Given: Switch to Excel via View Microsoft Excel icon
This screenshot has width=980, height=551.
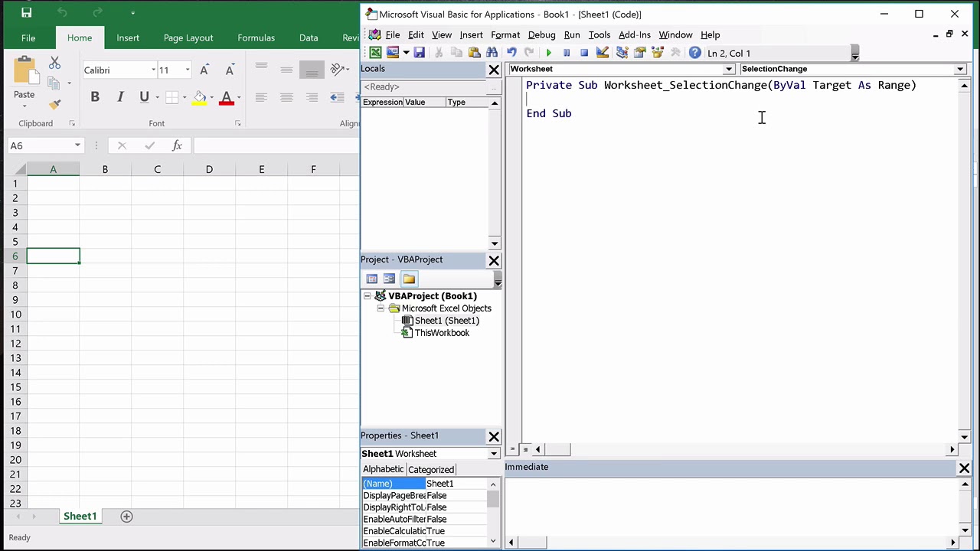Looking at the screenshot, I should pos(375,53).
